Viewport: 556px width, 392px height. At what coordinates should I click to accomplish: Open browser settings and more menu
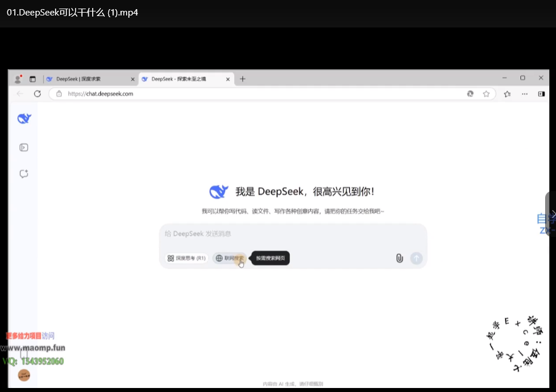[x=525, y=94]
